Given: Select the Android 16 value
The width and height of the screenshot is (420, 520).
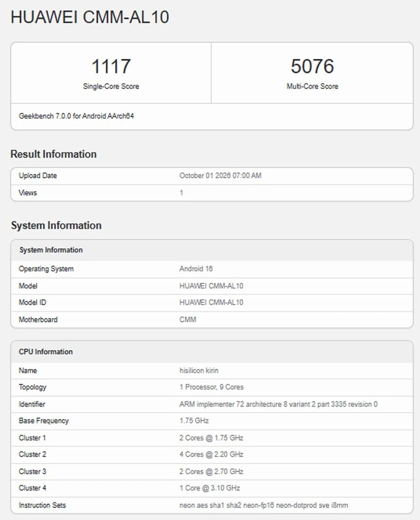Looking at the screenshot, I should pyautogui.click(x=196, y=269).
